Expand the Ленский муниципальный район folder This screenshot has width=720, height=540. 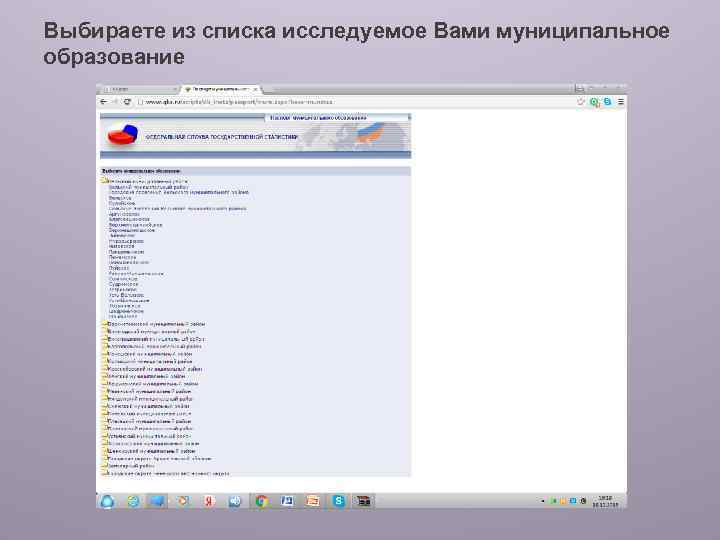click(104, 376)
